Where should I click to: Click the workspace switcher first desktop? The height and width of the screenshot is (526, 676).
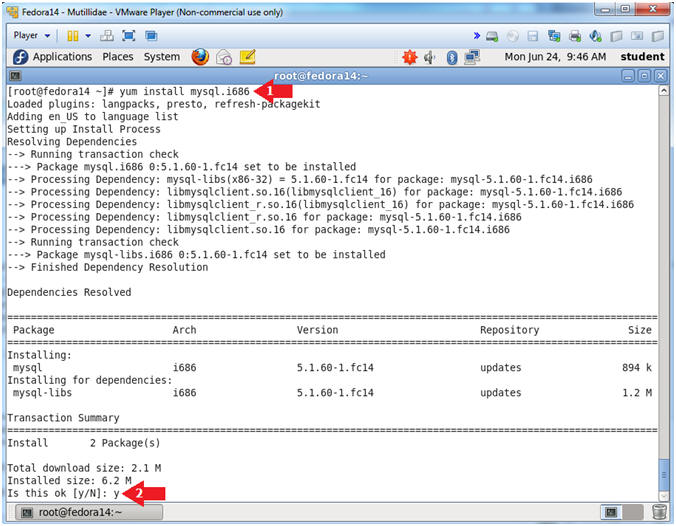pyautogui.click(x=611, y=512)
